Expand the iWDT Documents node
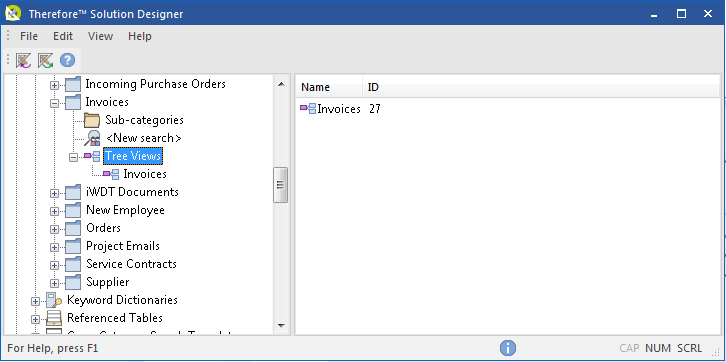The image size is (726, 362). point(55,193)
